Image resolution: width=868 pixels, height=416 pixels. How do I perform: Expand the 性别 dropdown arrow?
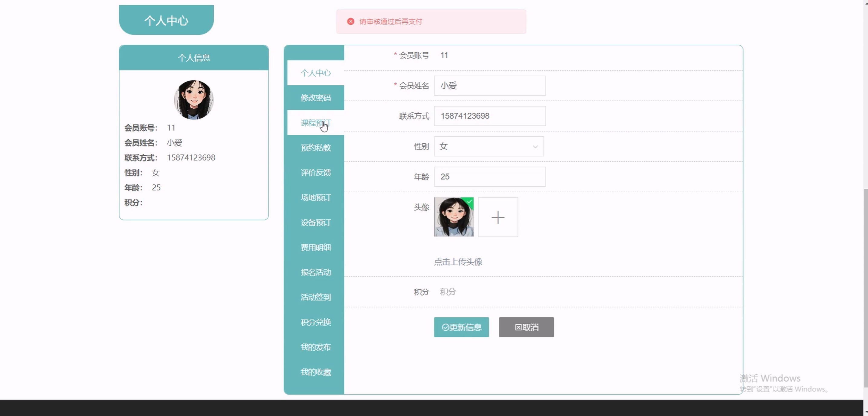535,147
